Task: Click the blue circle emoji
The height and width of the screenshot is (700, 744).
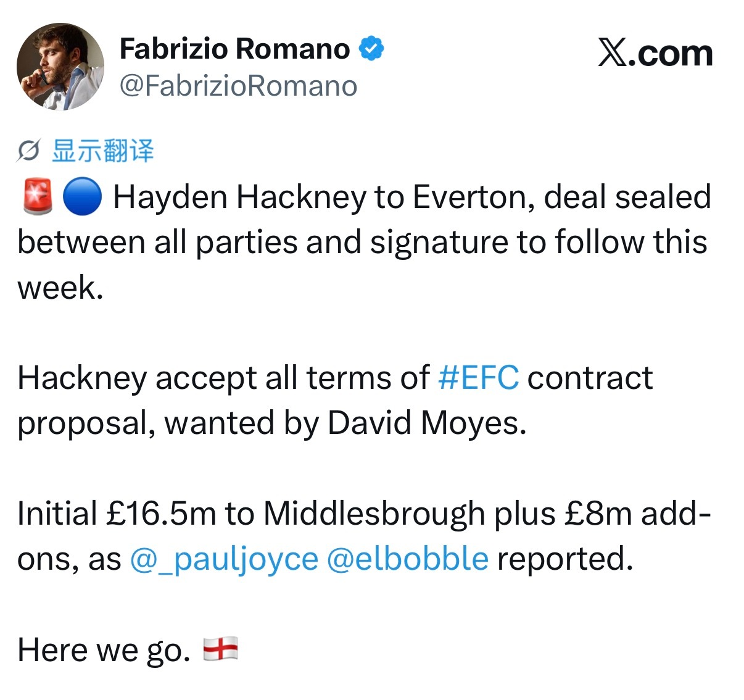Action: (82, 197)
